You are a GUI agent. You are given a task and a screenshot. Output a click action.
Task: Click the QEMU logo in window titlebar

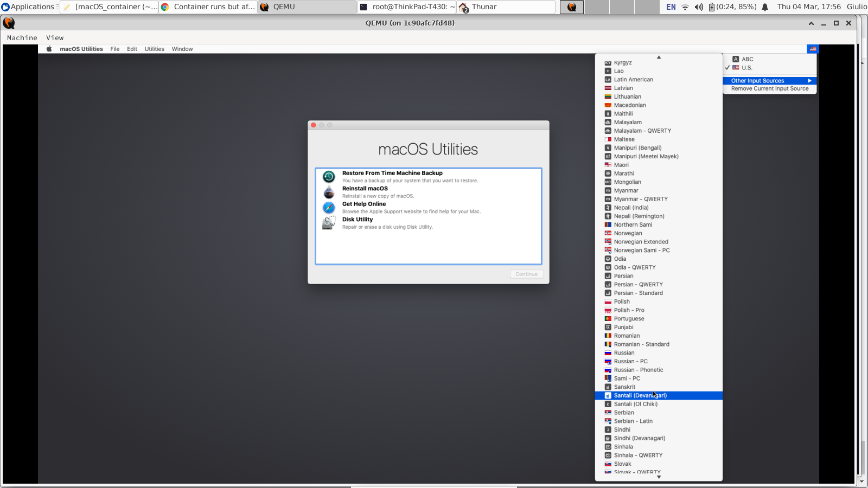click(x=9, y=23)
